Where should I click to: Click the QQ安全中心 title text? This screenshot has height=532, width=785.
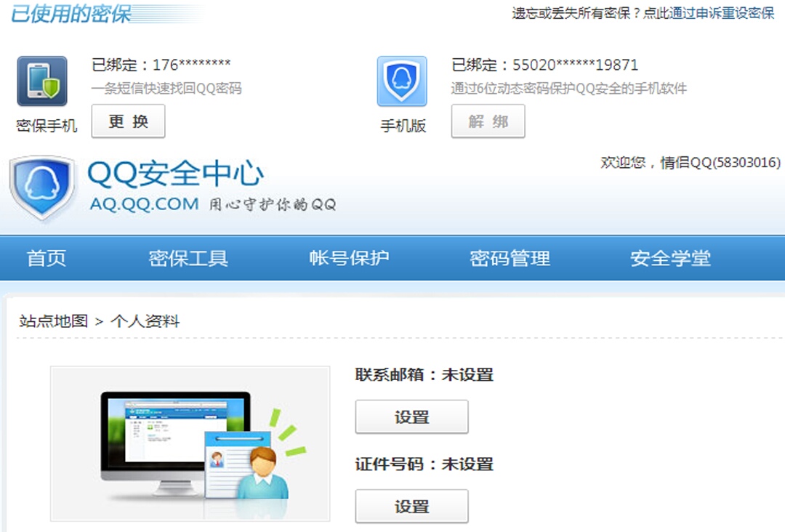pos(176,174)
